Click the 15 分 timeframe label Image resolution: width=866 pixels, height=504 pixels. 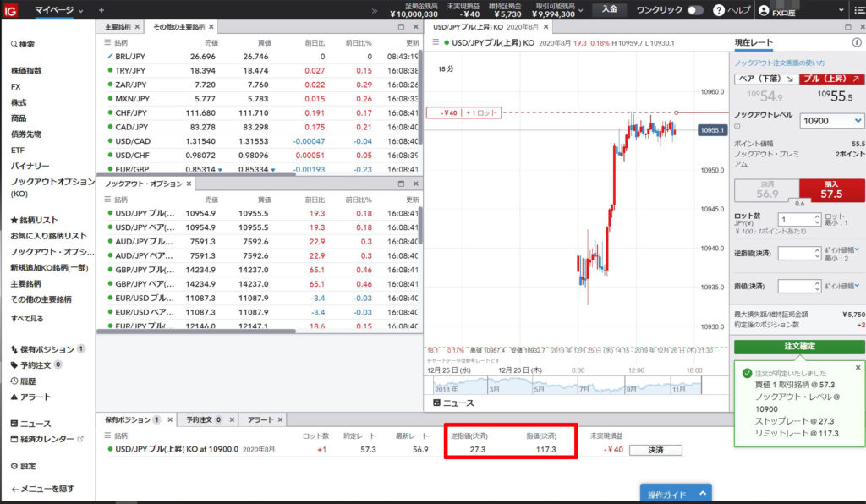click(445, 69)
